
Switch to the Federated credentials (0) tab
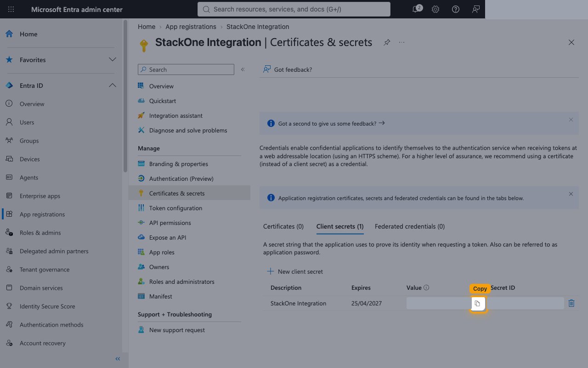pyautogui.click(x=410, y=226)
